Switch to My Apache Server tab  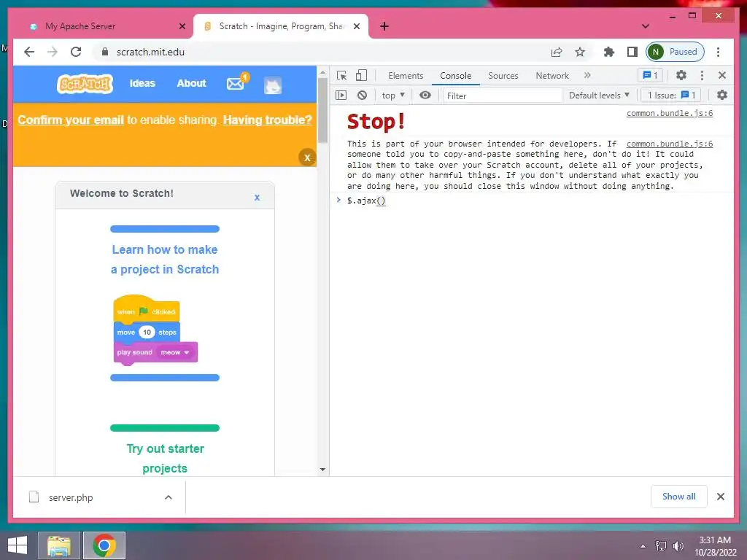102,26
